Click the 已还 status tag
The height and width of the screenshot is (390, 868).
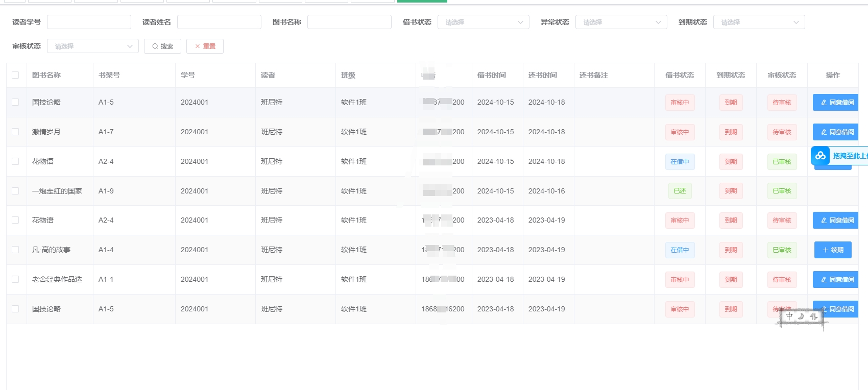pyautogui.click(x=680, y=191)
